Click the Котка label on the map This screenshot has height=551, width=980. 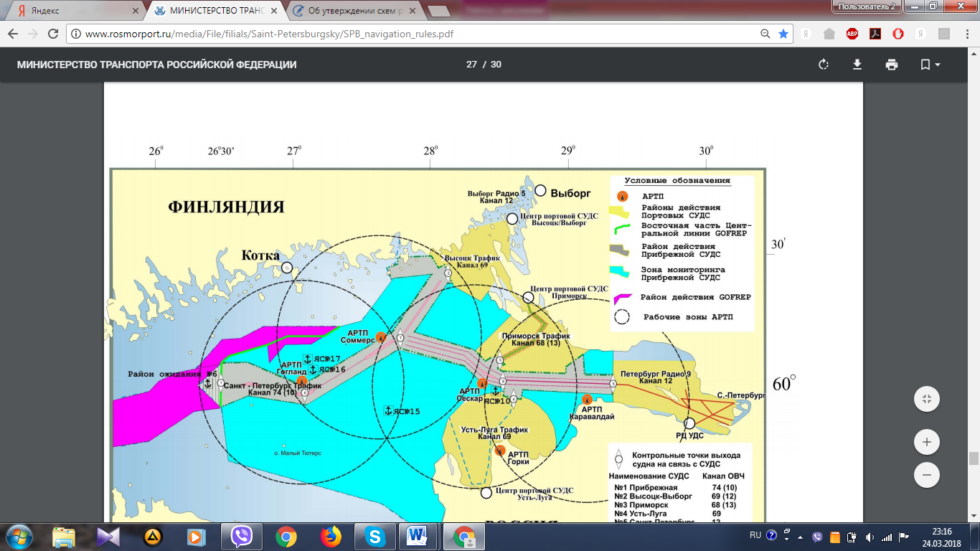coord(260,255)
